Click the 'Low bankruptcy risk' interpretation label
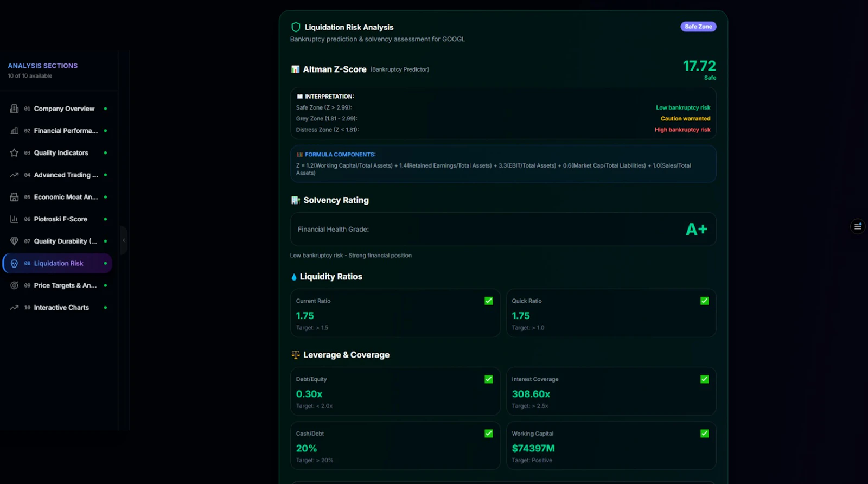Image resolution: width=868 pixels, height=484 pixels. tap(683, 107)
